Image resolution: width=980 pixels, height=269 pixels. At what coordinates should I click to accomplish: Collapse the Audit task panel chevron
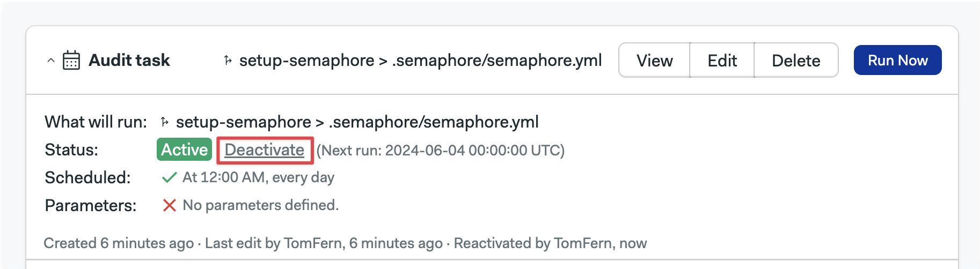51,61
